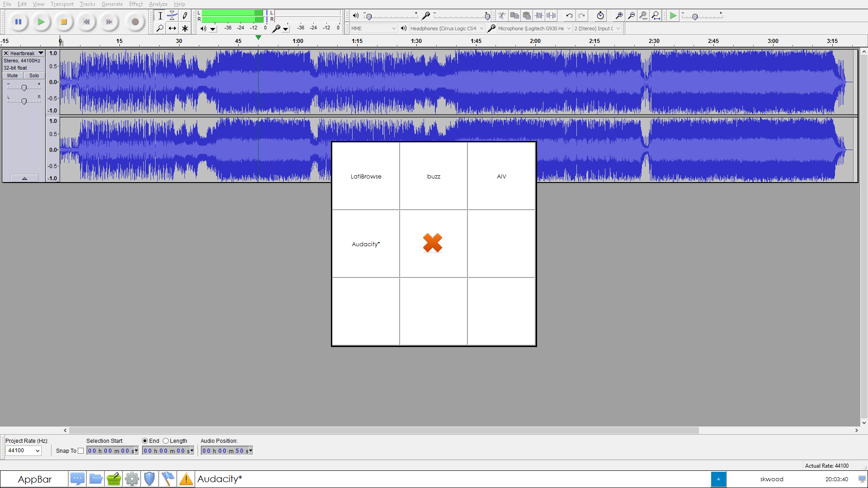Image resolution: width=868 pixels, height=488 pixels.
Task: Select the Zoom (magnifier) tool
Action: 160,28
